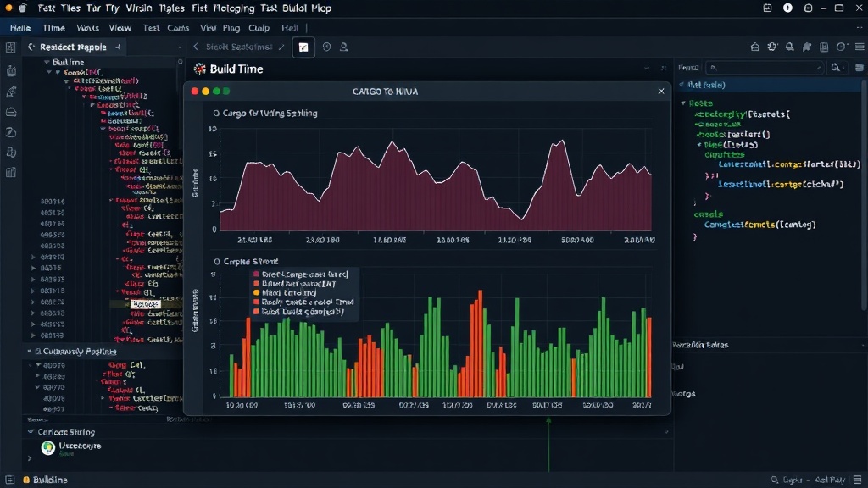Expand the chevron row below Uscecoore
Viewport: 868px width, 488px height.
[30, 458]
